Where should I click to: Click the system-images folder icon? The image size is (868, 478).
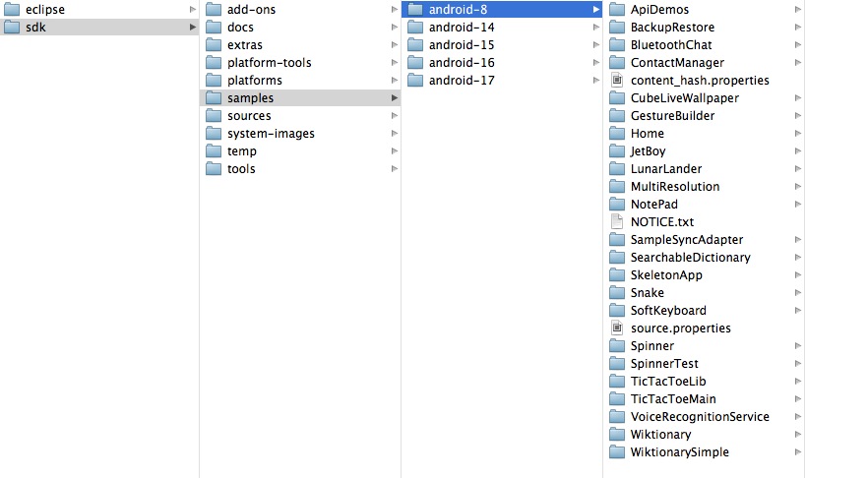coord(214,134)
